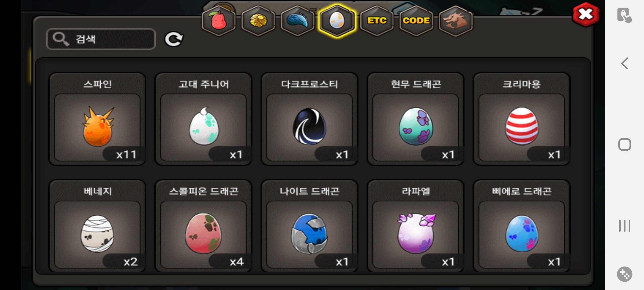Select the red-striped 크리마용 egg
Viewport: 644px width, 290px height.
click(522, 119)
